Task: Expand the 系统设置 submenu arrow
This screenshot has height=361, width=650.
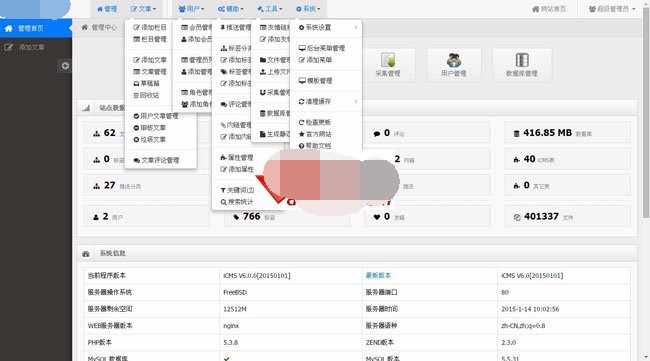Action: click(x=356, y=27)
